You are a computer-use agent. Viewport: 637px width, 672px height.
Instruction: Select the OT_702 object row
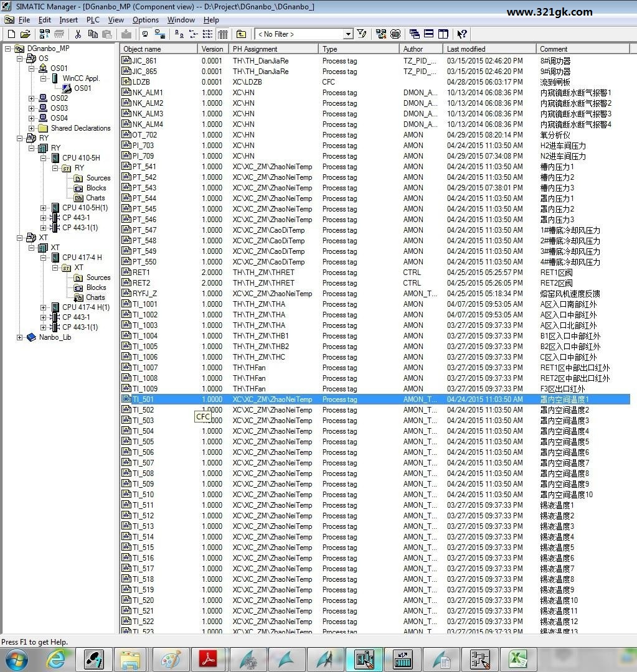point(375,134)
